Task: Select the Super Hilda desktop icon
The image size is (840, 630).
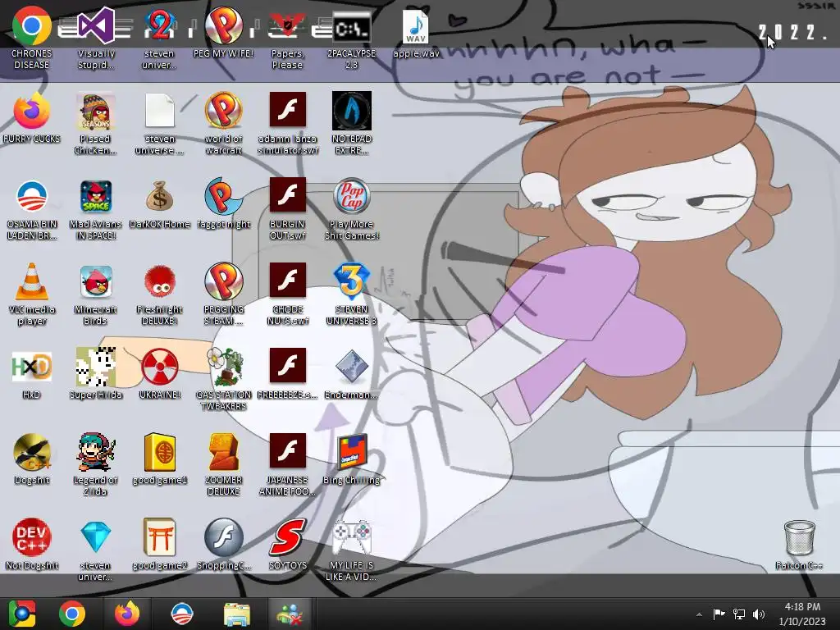Action: click(96, 374)
